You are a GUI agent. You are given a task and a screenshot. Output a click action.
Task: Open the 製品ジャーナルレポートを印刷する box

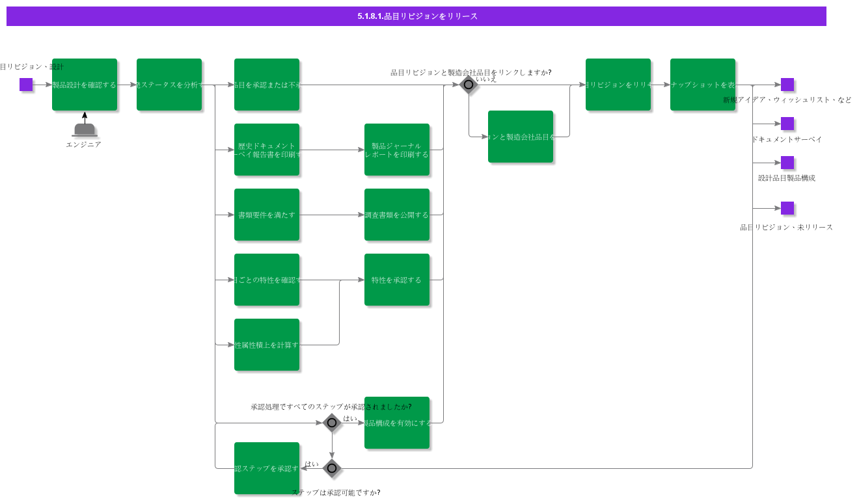click(x=397, y=150)
